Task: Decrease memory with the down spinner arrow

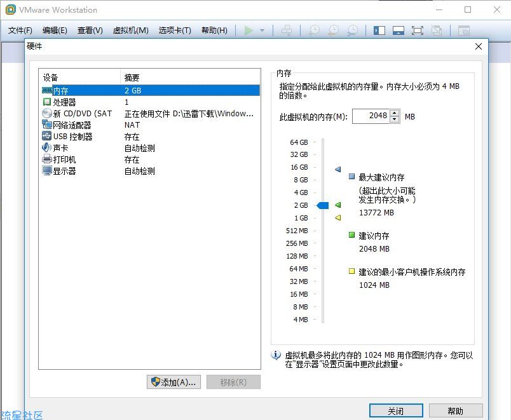Action: click(x=395, y=119)
